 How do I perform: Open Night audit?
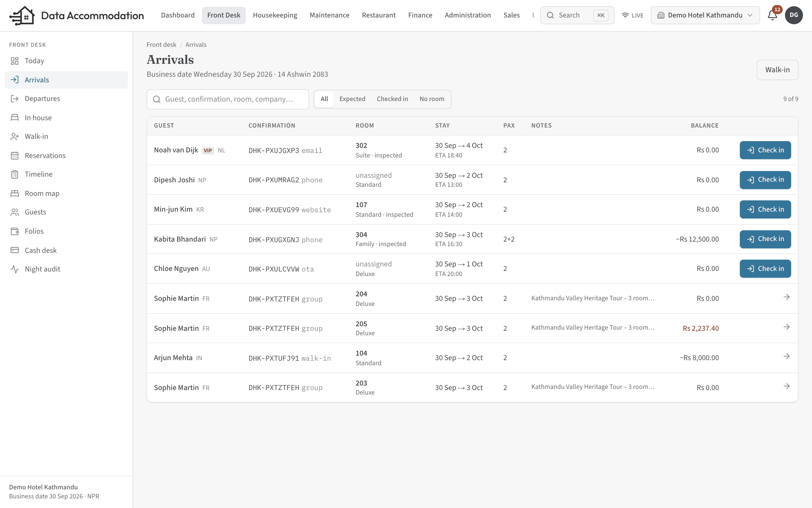66,269
